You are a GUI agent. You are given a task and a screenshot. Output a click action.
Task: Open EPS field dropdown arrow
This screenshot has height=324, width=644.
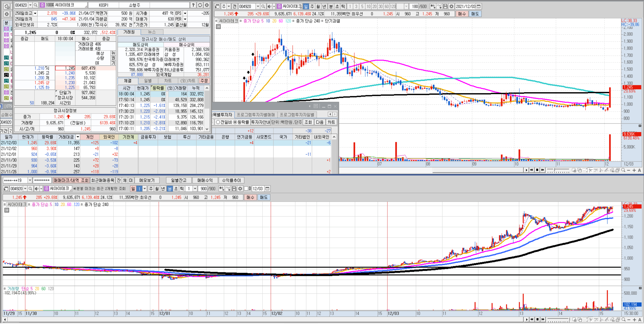pyautogui.click(x=185, y=13)
